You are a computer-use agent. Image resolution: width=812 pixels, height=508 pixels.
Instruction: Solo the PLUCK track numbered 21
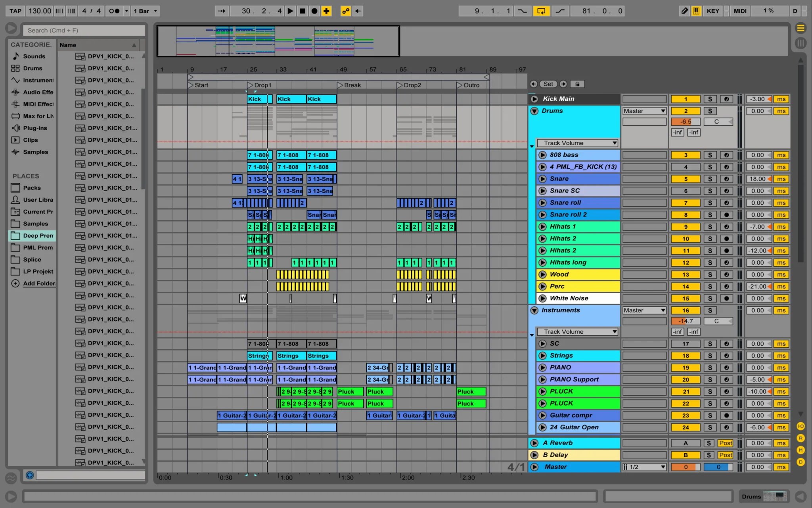(x=710, y=392)
